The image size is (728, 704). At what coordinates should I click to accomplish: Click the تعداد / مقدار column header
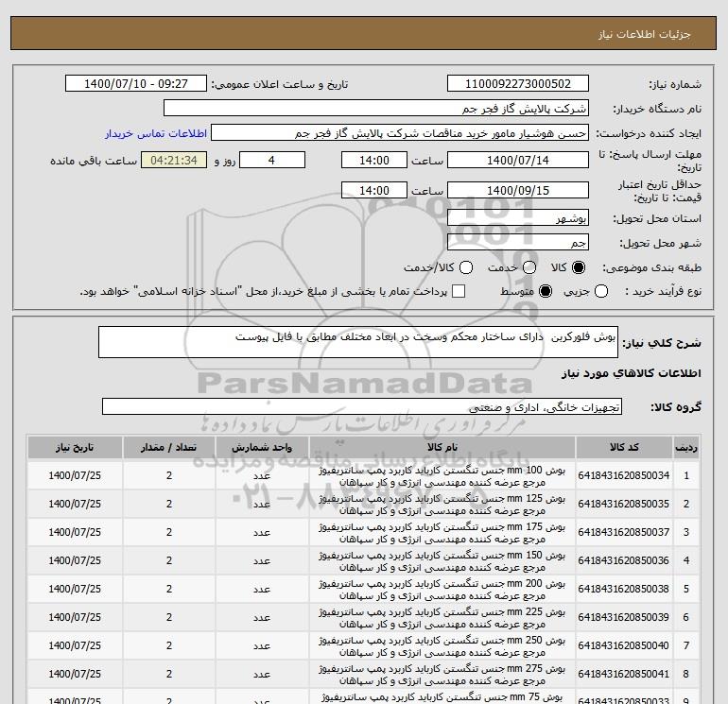(169, 447)
